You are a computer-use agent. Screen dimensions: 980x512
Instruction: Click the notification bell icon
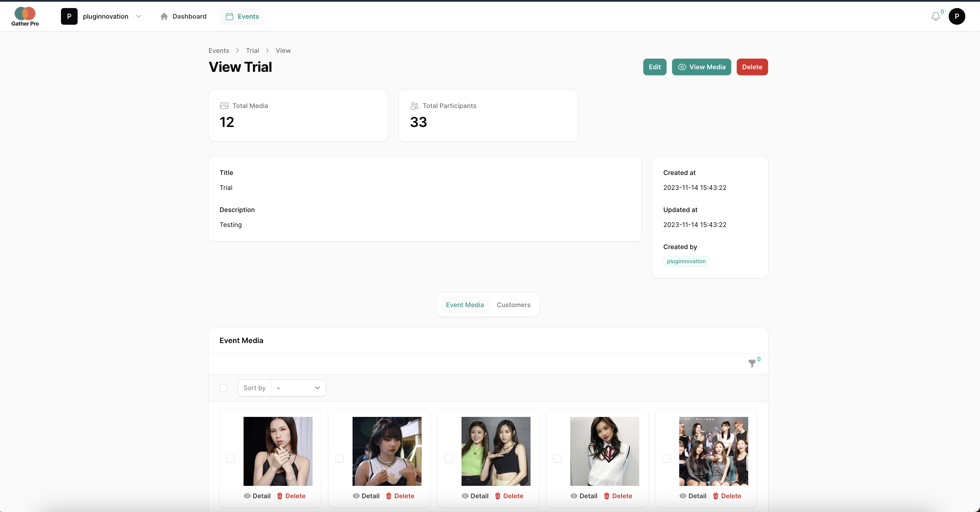pyautogui.click(x=935, y=17)
